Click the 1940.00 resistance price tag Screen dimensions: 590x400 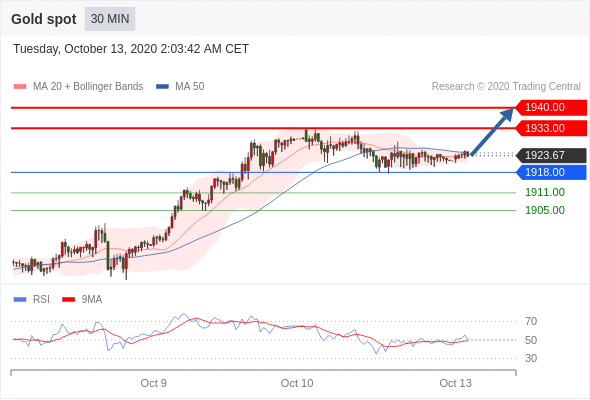pyautogui.click(x=551, y=108)
